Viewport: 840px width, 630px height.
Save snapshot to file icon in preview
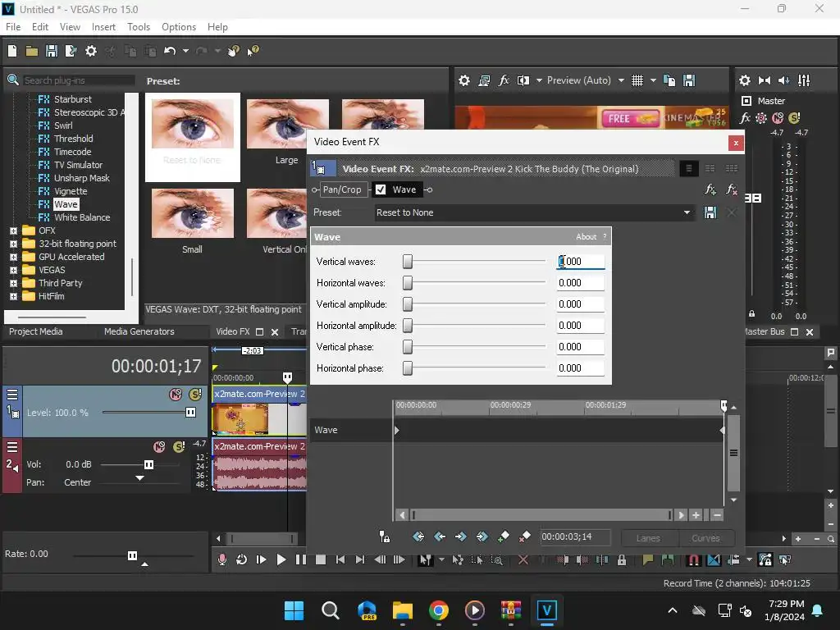689,80
